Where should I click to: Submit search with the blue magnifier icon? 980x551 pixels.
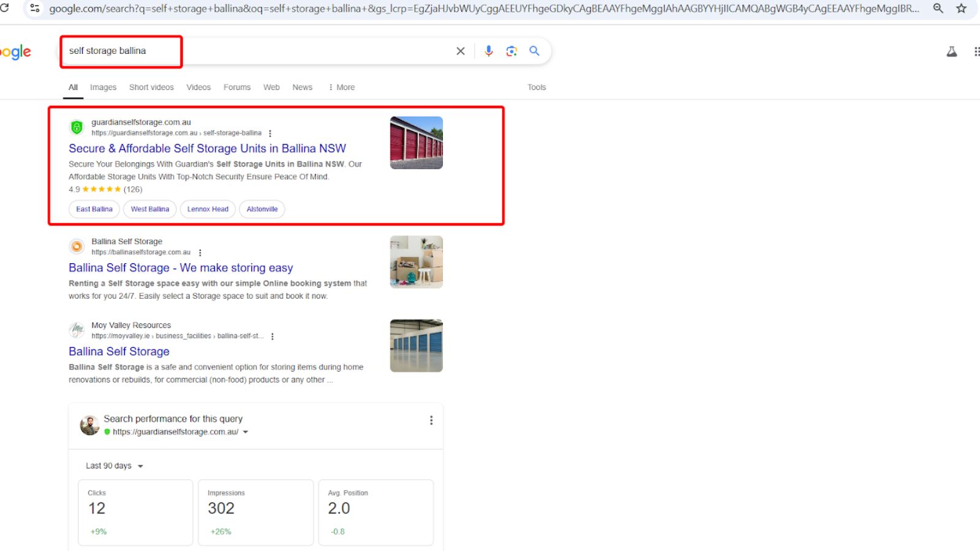click(x=534, y=51)
